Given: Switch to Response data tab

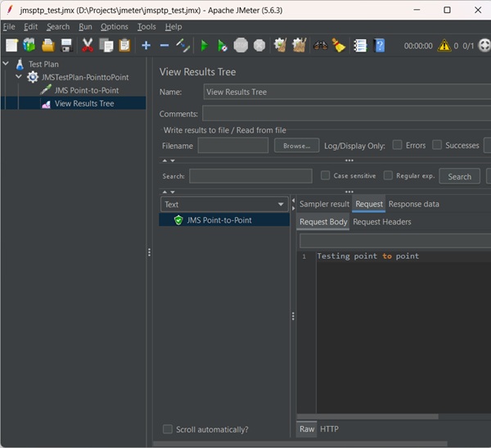Looking at the screenshot, I should [413, 204].
